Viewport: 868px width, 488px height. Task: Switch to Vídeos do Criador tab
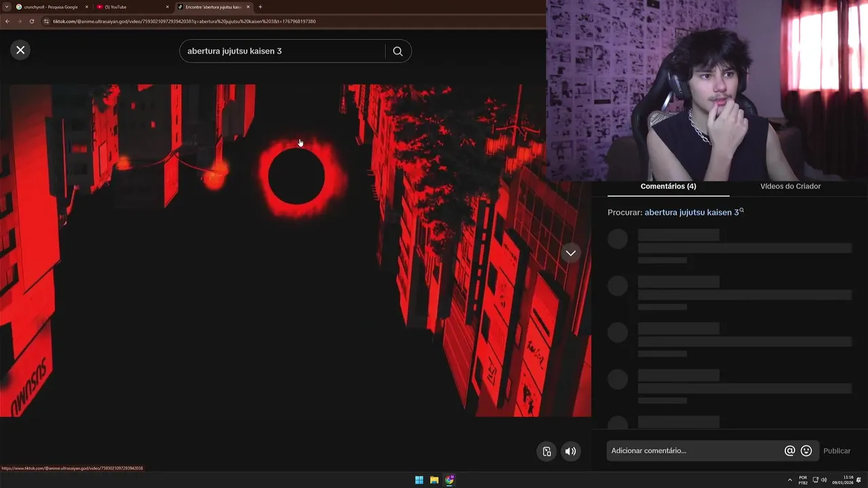pyautogui.click(x=790, y=186)
